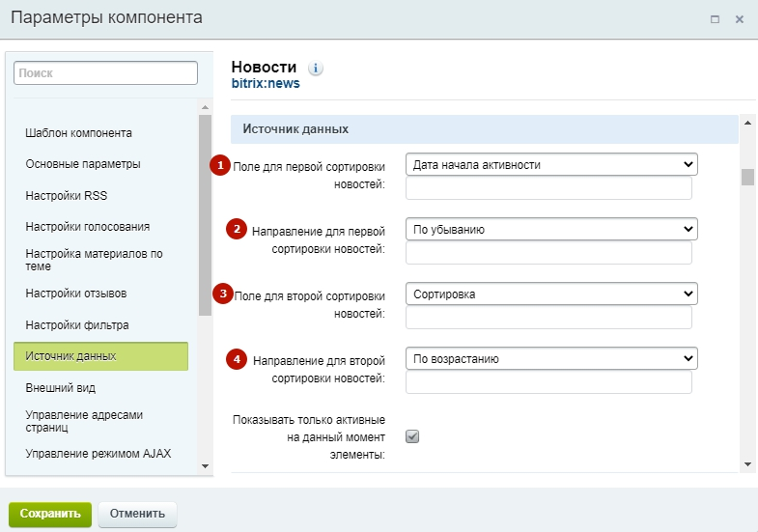Go to Настройки RSS section

coord(67,196)
